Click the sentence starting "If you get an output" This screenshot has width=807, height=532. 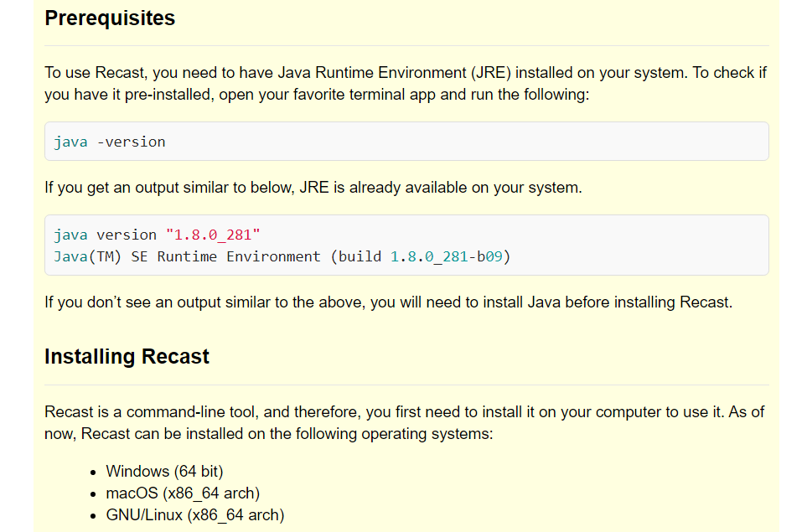pyautogui.click(x=313, y=188)
